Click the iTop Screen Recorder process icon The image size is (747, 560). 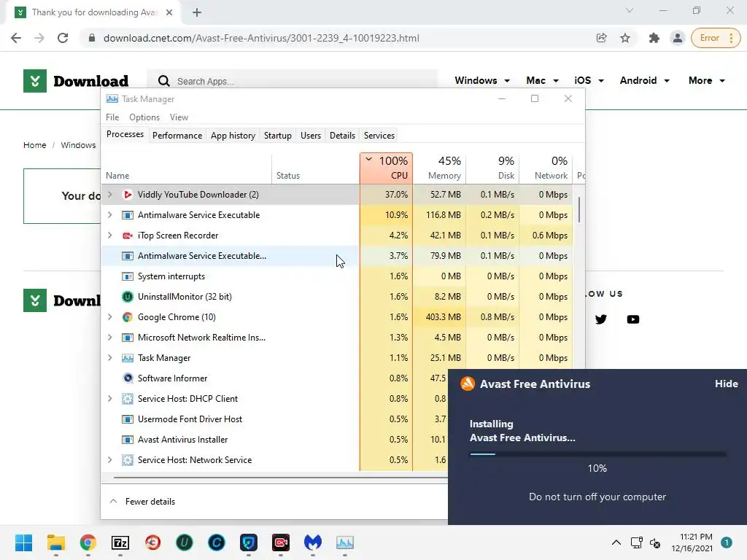[127, 236]
